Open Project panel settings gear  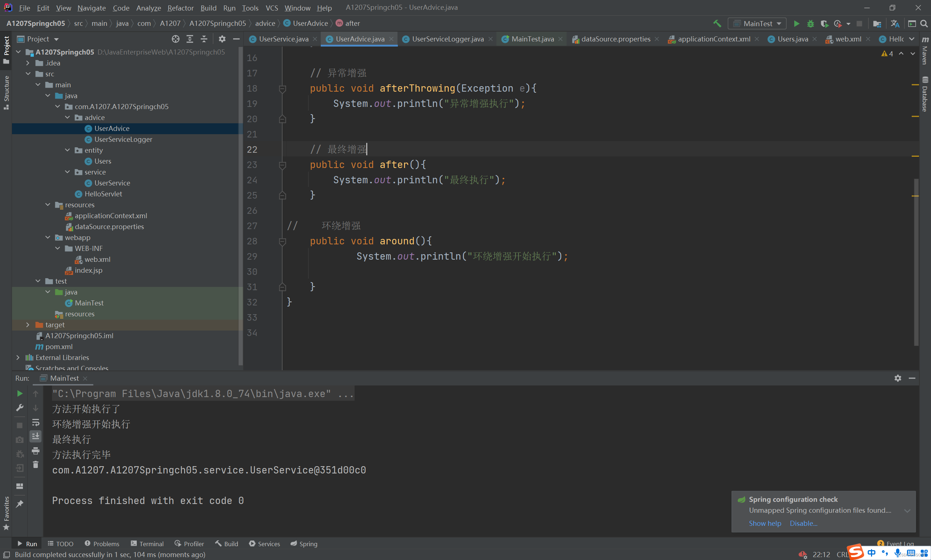pos(222,39)
